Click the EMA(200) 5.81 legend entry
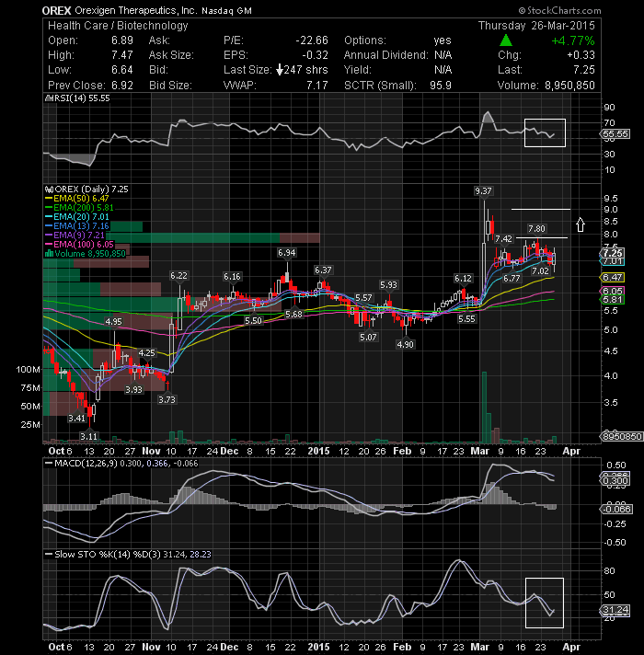This screenshot has width=644, height=655. (79, 208)
